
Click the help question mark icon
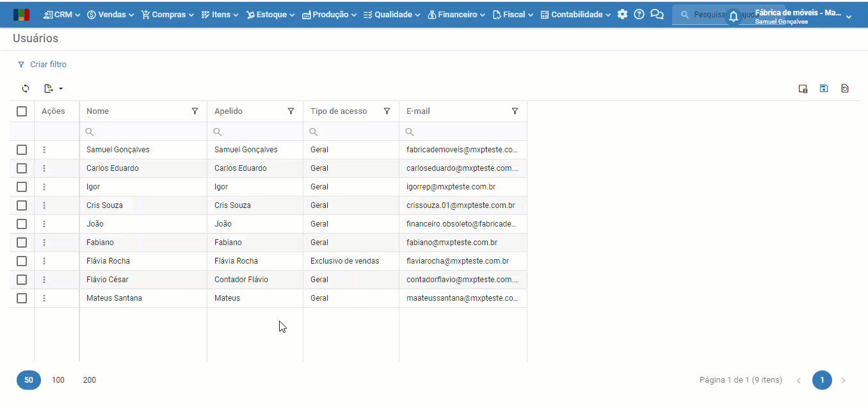(639, 14)
